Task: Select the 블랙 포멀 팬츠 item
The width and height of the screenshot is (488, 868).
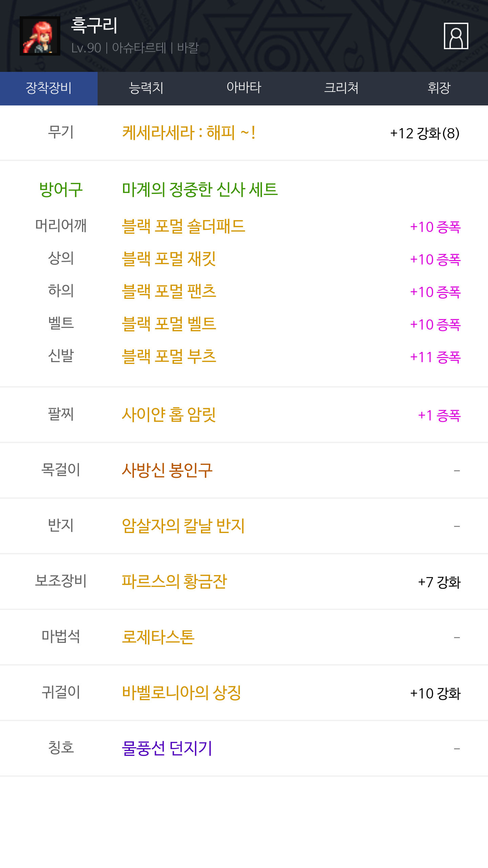Action: 169,291
